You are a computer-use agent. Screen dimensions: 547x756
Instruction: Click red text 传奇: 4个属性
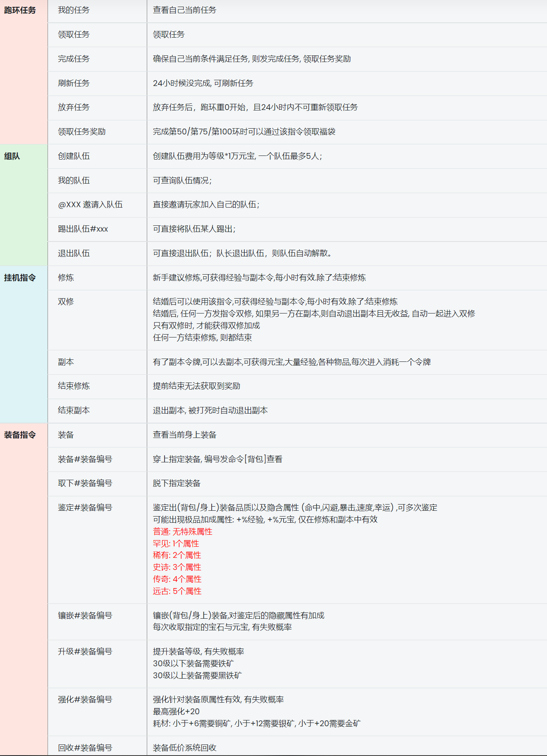pyautogui.click(x=177, y=579)
